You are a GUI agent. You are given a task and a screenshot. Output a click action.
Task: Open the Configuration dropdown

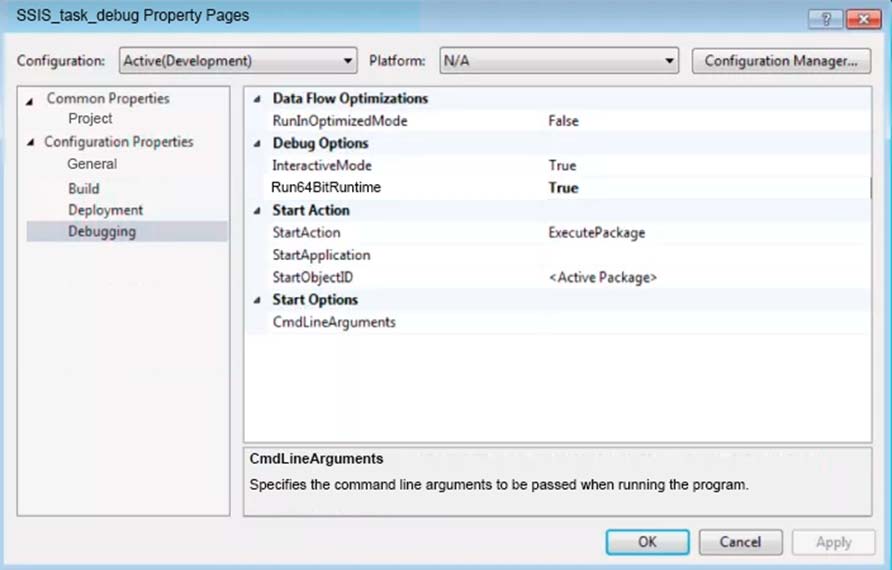[238, 60]
